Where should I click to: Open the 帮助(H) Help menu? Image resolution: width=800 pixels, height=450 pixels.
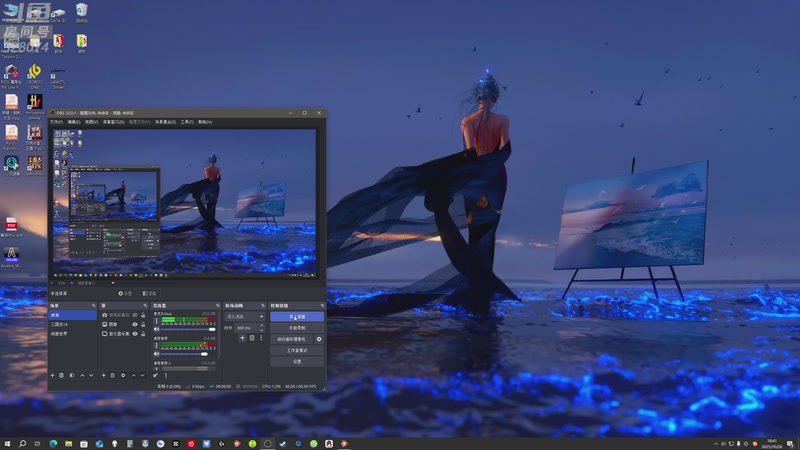[x=205, y=122]
